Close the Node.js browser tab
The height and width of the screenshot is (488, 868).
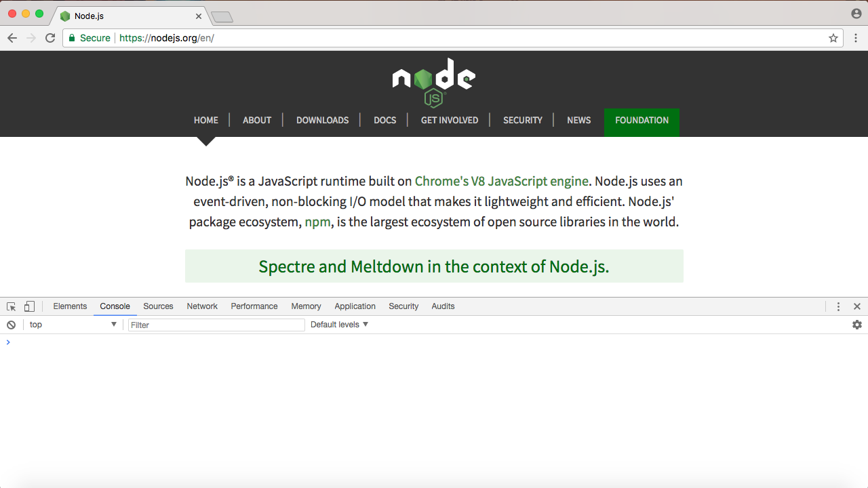[199, 16]
